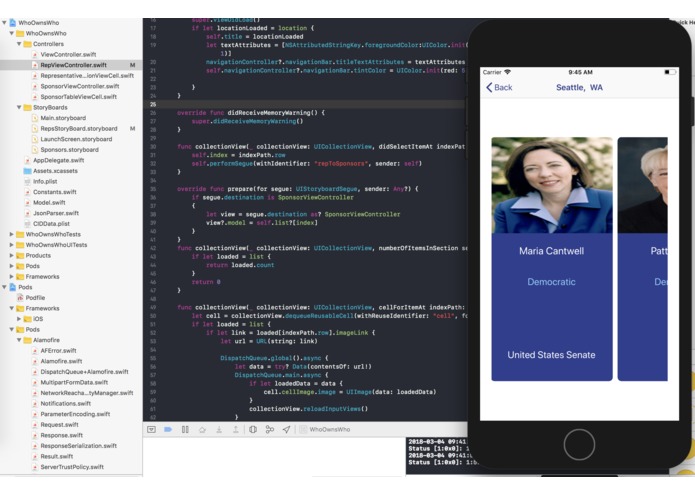The image size is (695, 494).
Task: Click the didReceiveMemoryWarning function name
Action: tap(271, 113)
